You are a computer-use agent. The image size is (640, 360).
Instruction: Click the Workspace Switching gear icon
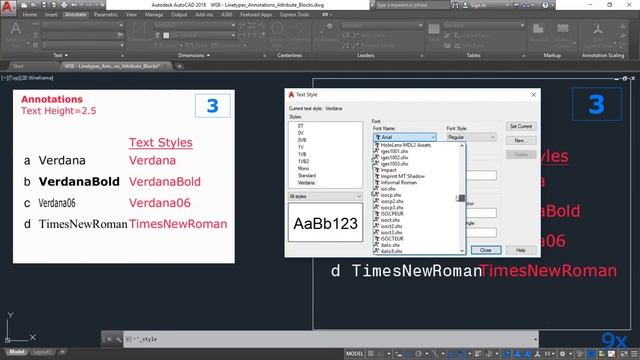[562, 353]
